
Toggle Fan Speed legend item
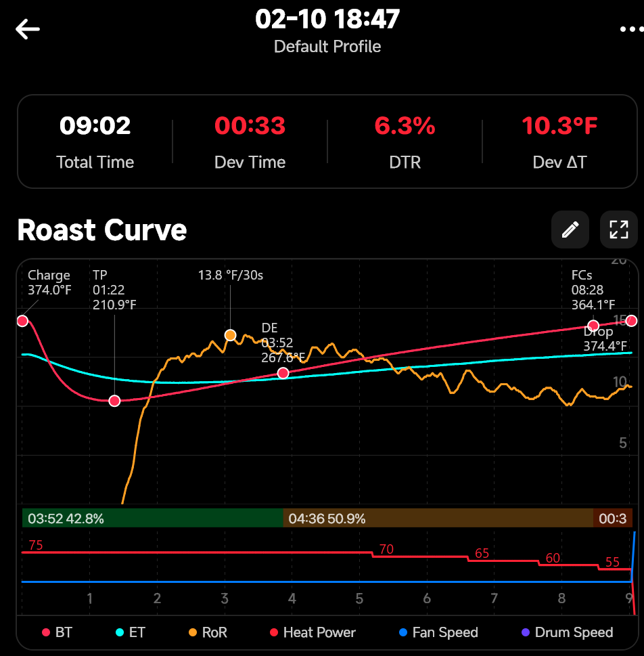pos(438,632)
